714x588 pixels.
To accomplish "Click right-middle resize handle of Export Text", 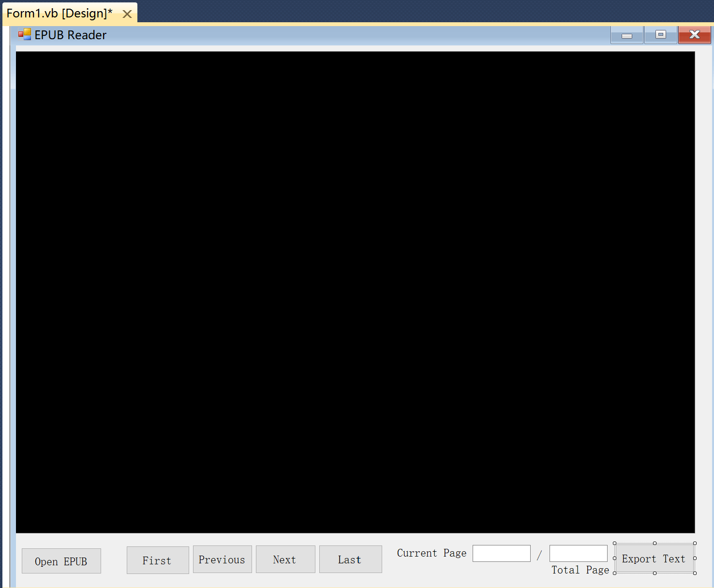I will pos(695,558).
